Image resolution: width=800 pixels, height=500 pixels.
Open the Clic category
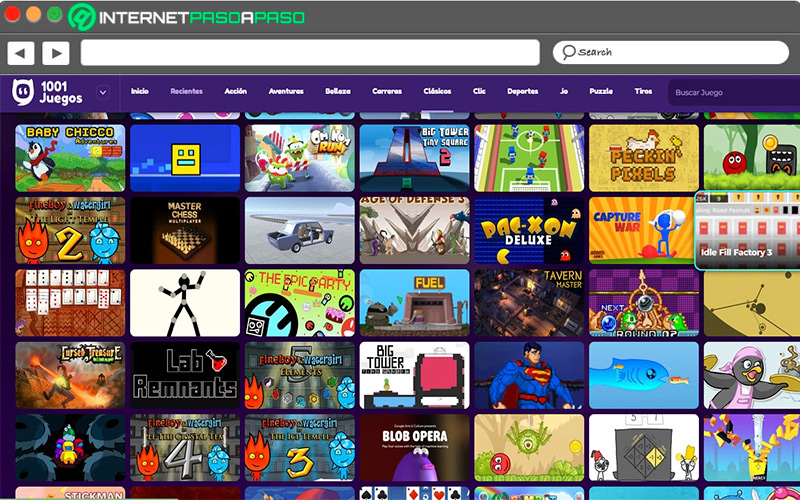tap(479, 91)
